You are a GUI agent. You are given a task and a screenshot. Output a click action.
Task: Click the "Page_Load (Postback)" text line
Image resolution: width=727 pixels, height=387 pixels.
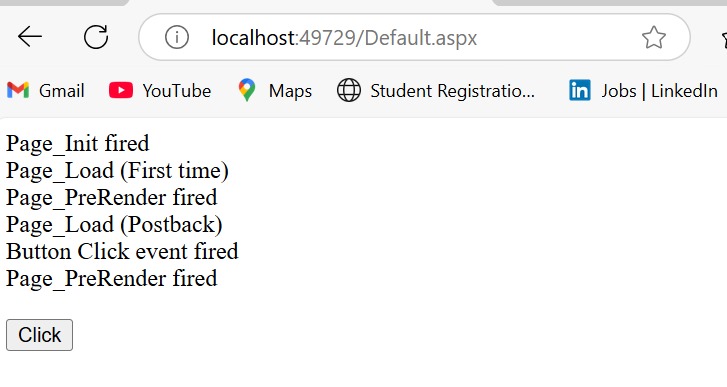[114, 225]
